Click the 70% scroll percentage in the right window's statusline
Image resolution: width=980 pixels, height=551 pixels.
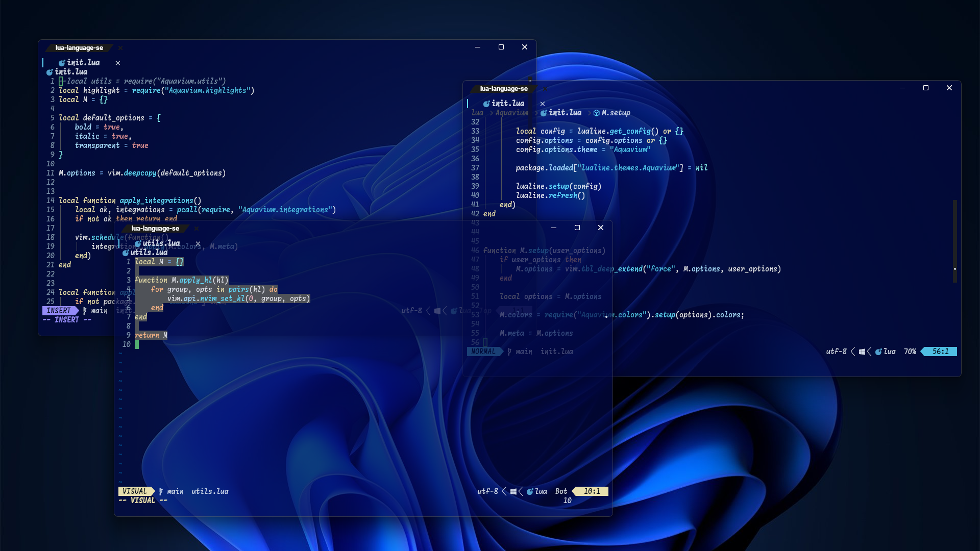(x=910, y=352)
